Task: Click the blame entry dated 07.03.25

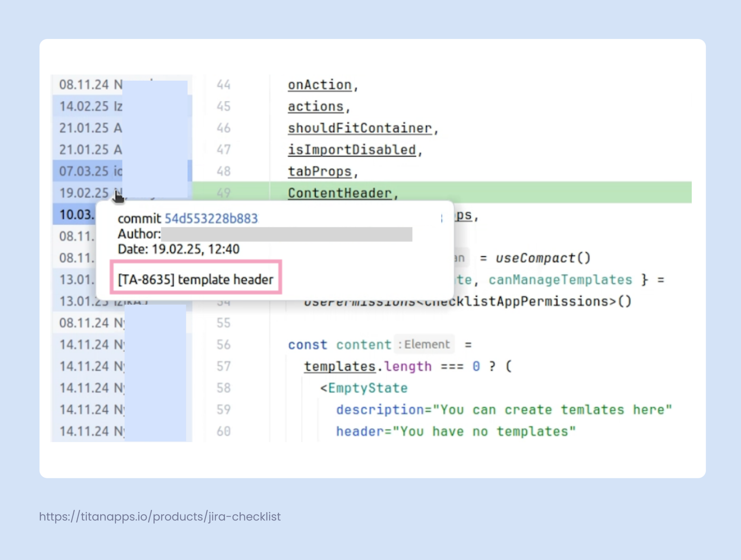Action: tap(89, 171)
